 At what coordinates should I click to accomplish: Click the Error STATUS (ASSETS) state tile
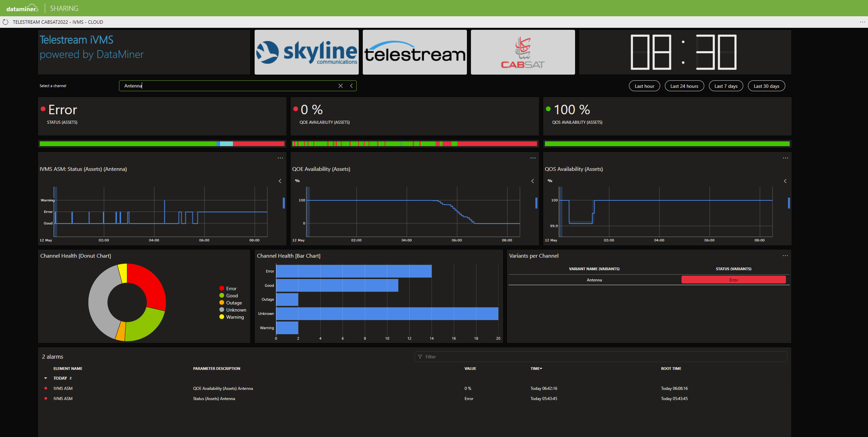162,116
